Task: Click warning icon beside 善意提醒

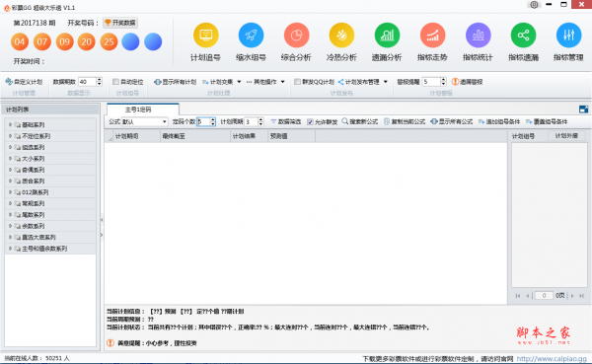Action: point(111,343)
